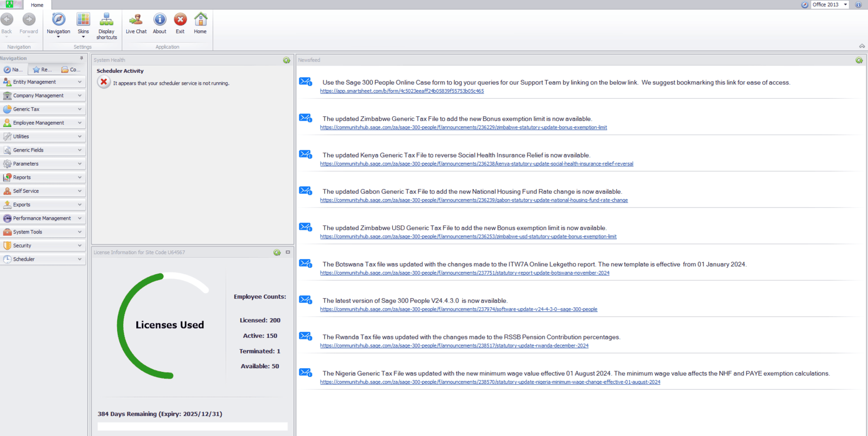Expand the Scheduler navigation group
The image size is (868, 436).
[x=43, y=259]
